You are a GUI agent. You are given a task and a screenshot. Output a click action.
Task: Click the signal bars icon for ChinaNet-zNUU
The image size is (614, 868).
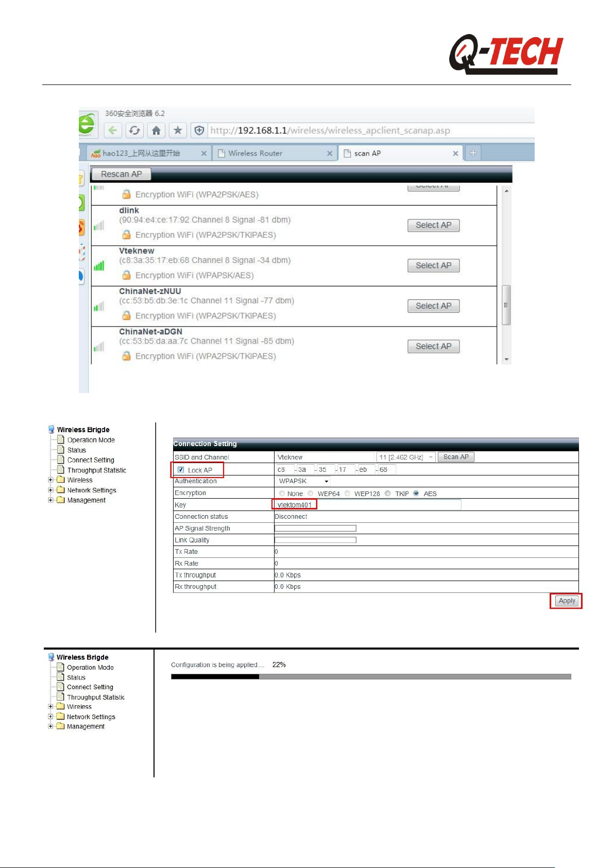[x=99, y=306]
